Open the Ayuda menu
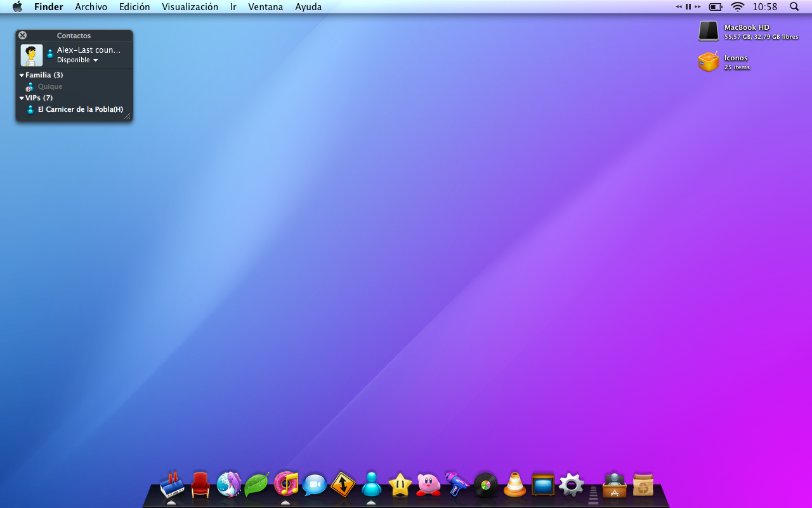This screenshot has width=812, height=508. click(308, 7)
